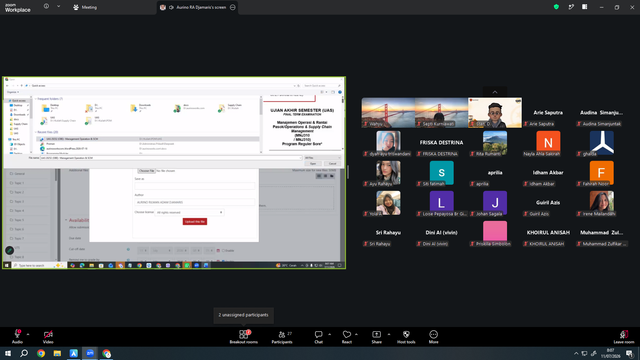Select Audina Simanjuntak participant tile
The height and width of the screenshot is (360, 640).
point(602,113)
